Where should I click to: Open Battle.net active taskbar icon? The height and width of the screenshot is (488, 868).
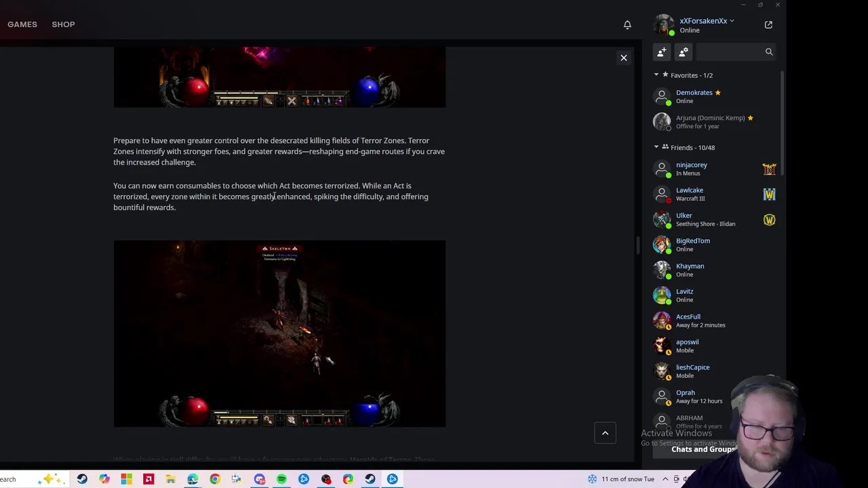pos(392,479)
